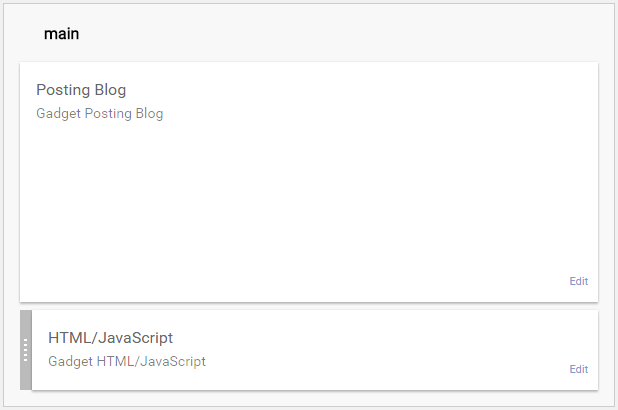
Task: Open Edit for the HTML/JavaScript gadget
Action: click(579, 369)
